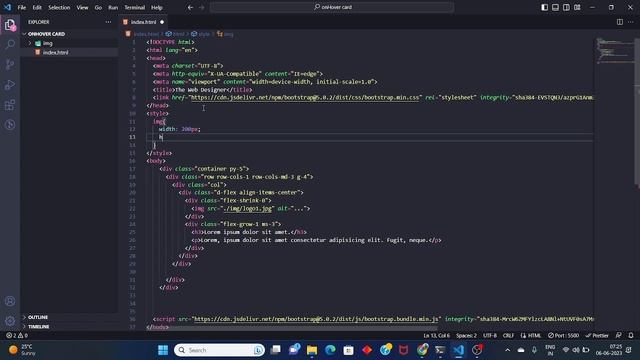Click unsaved dot on index.html tab

tap(162, 22)
